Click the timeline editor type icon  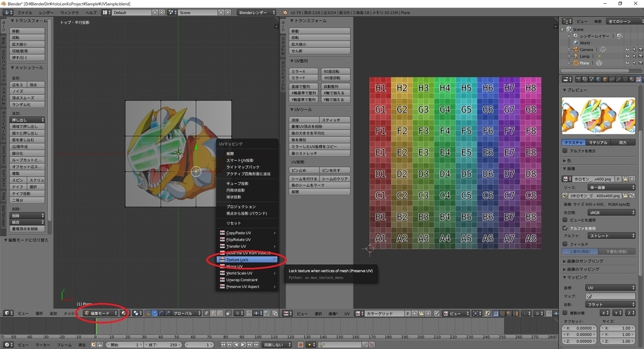(8, 345)
